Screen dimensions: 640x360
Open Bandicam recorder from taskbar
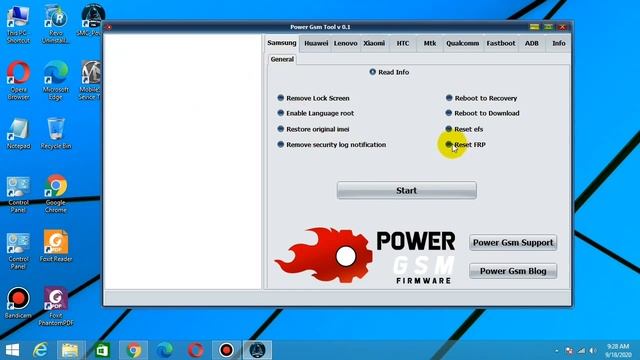pyautogui.click(x=226, y=350)
